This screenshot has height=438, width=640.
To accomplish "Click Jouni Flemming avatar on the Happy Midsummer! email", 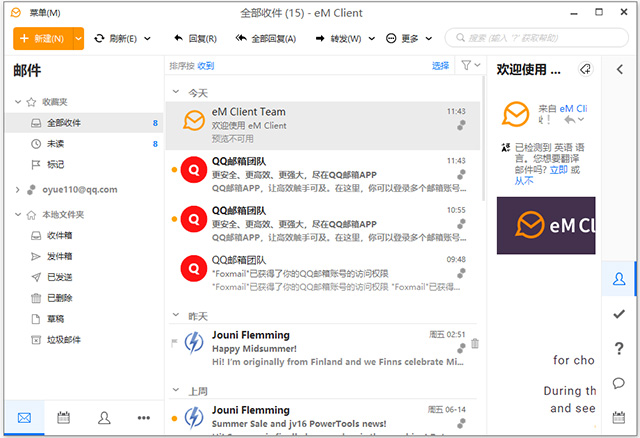I will [194, 342].
